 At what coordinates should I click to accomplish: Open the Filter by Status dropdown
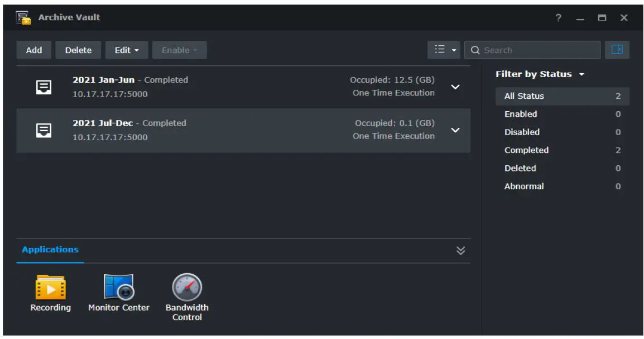pyautogui.click(x=540, y=74)
